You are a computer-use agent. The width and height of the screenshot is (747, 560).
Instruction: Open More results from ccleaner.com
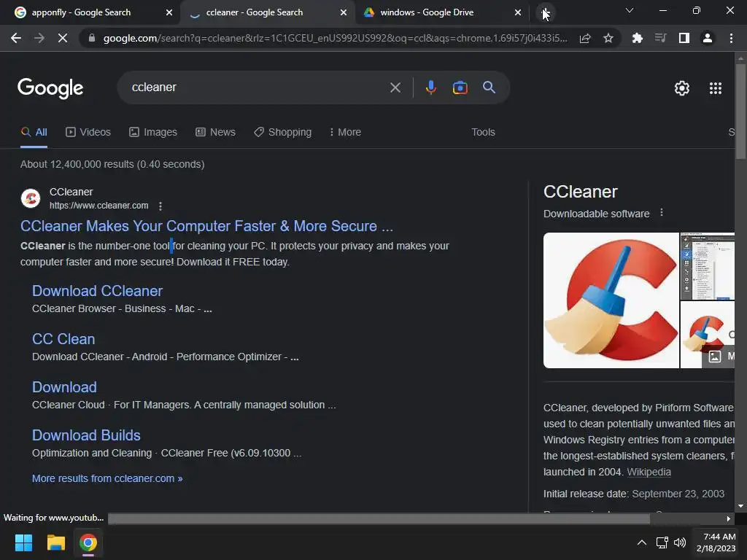click(107, 478)
